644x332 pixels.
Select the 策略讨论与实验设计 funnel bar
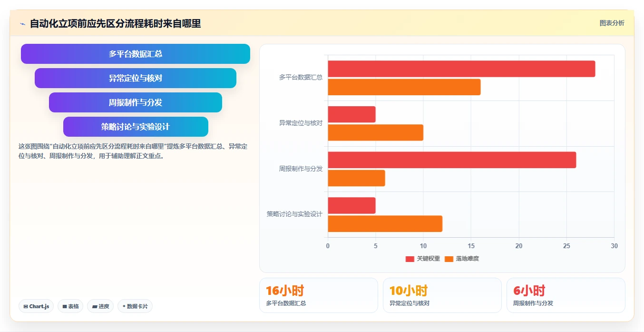pos(136,127)
